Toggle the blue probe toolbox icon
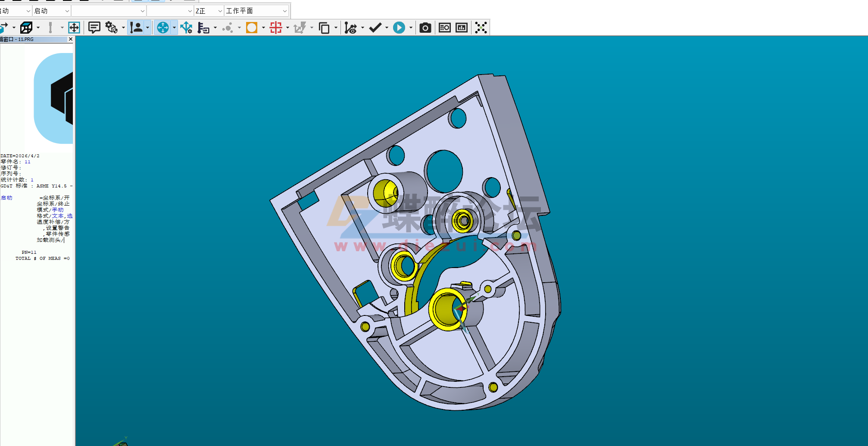This screenshot has height=446, width=868. tap(163, 27)
